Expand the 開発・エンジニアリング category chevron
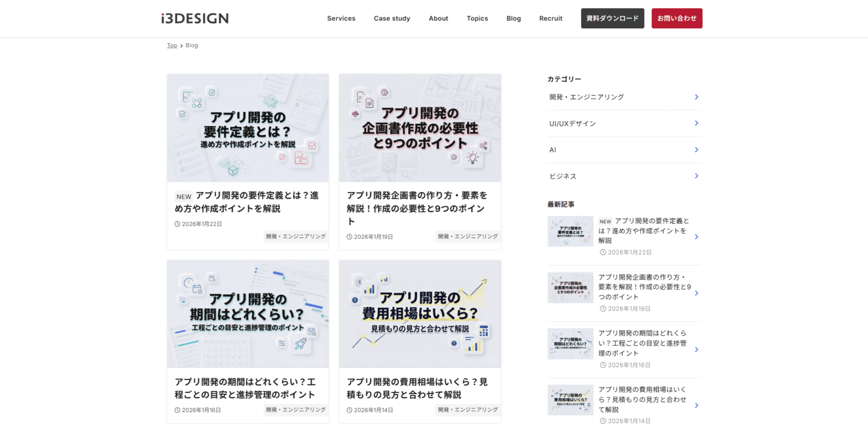 click(x=697, y=97)
